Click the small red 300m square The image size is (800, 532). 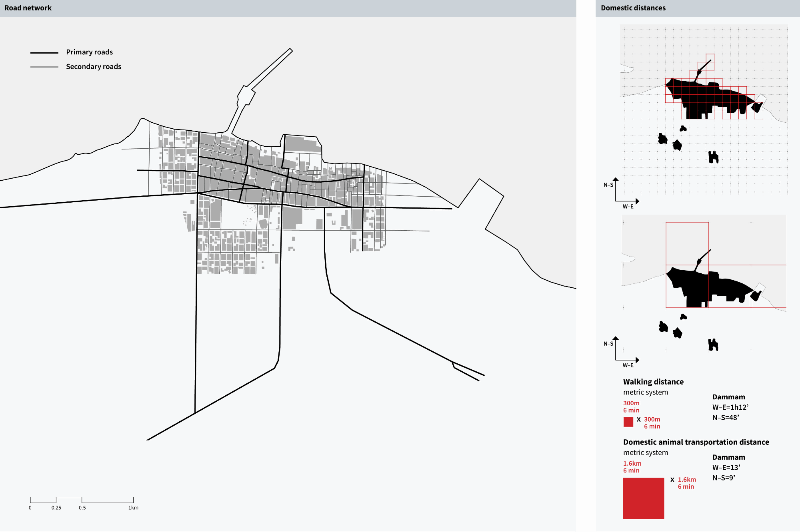tap(628, 422)
